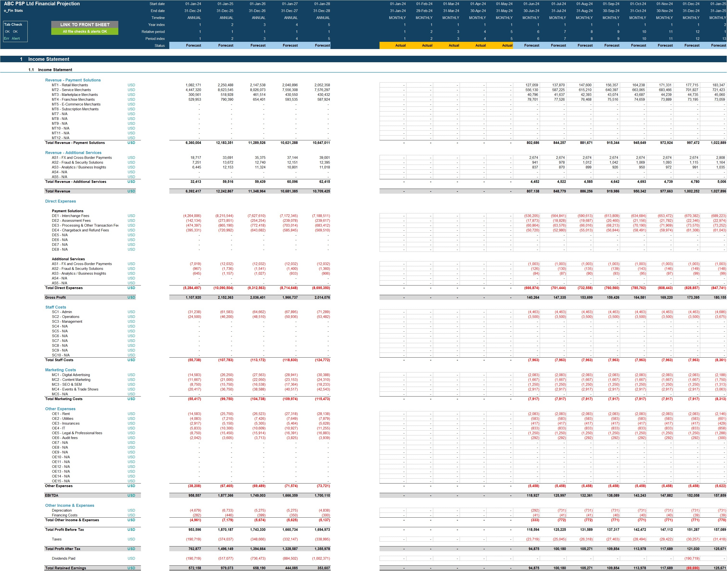Click the Start date header label
This screenshot has width=728, height=582.
click(157, 4)
